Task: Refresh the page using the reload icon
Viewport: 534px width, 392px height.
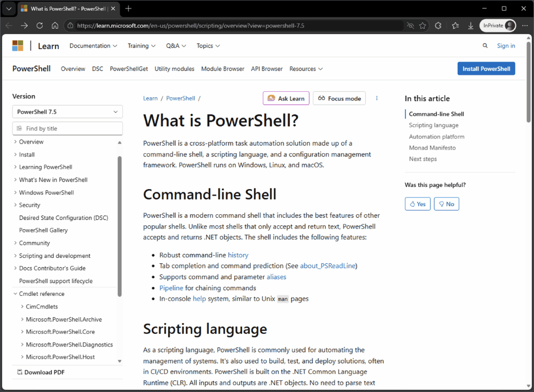Action: [39, 25]
